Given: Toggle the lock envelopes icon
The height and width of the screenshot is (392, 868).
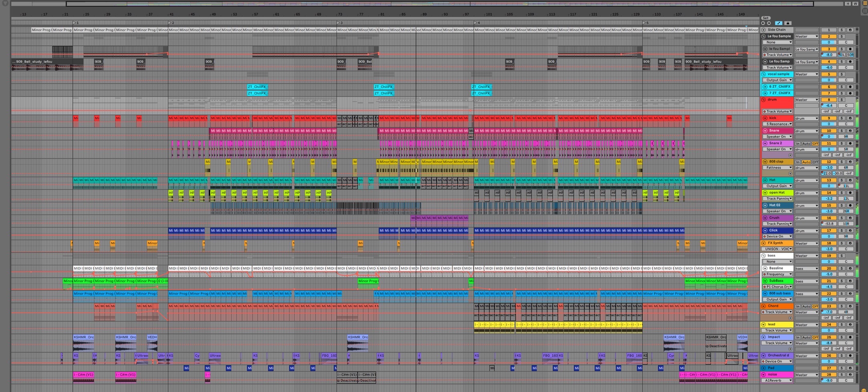Looking at the screenshot, I should point(788,23).
